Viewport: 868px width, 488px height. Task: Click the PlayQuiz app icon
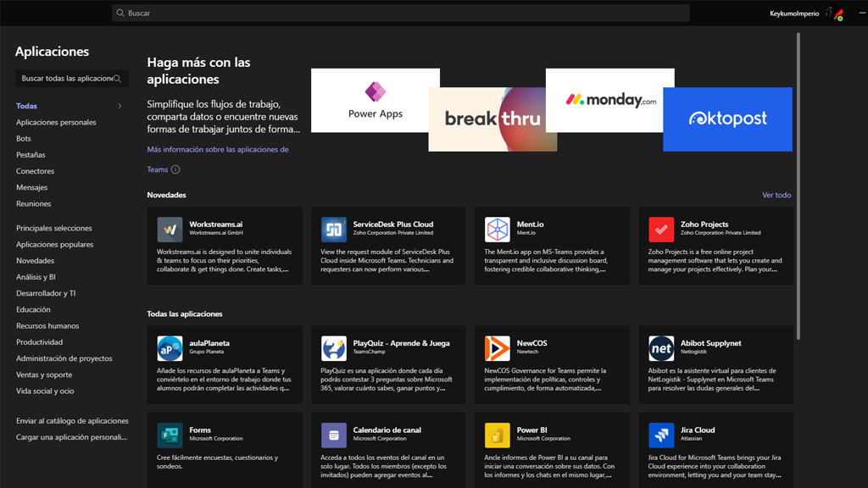(x=333, y=348)
